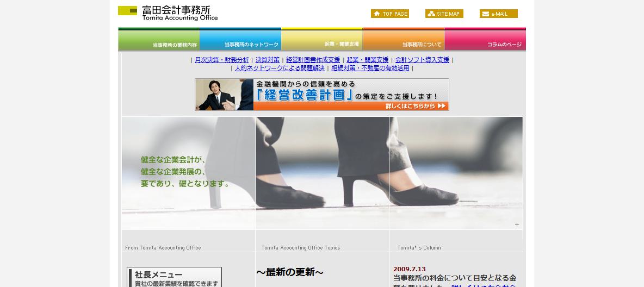The image size is (644, 287).
Task: Click the Tomita's Column heading
Action: pyautogui.click(x=419, y=247)
